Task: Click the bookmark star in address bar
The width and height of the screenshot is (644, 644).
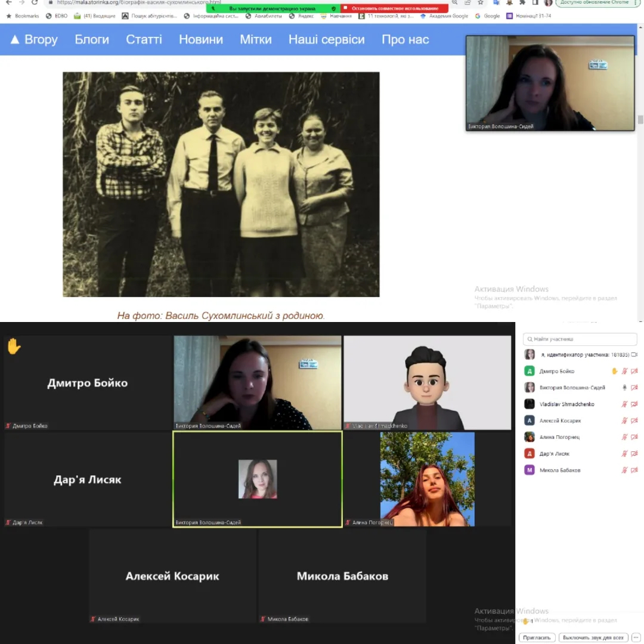Action: [x=481, y=2]
